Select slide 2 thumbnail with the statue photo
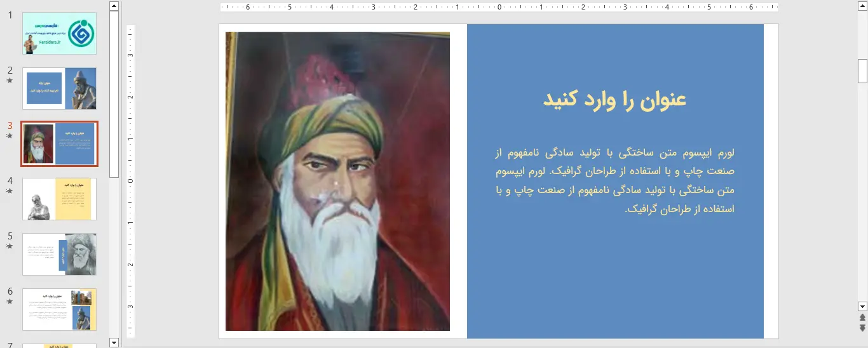This screenshot has height=348, width=868. (x=60, y=88)
